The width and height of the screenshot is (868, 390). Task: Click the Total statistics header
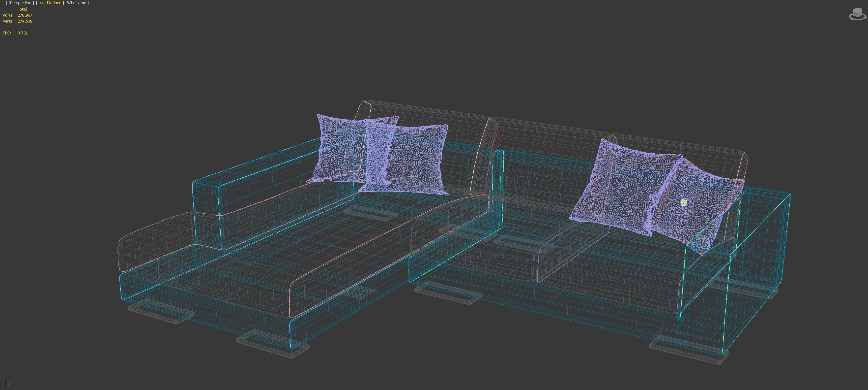22,9
